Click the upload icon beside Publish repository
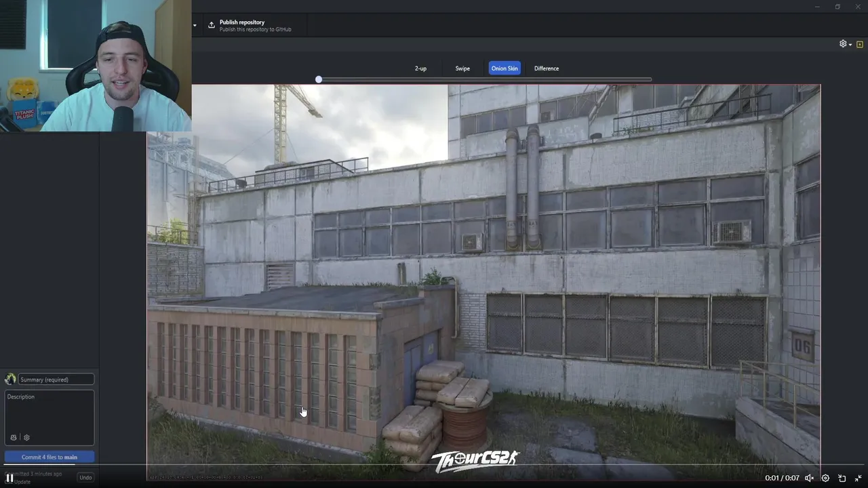868x488 pixels. click(x=212, y=25)
